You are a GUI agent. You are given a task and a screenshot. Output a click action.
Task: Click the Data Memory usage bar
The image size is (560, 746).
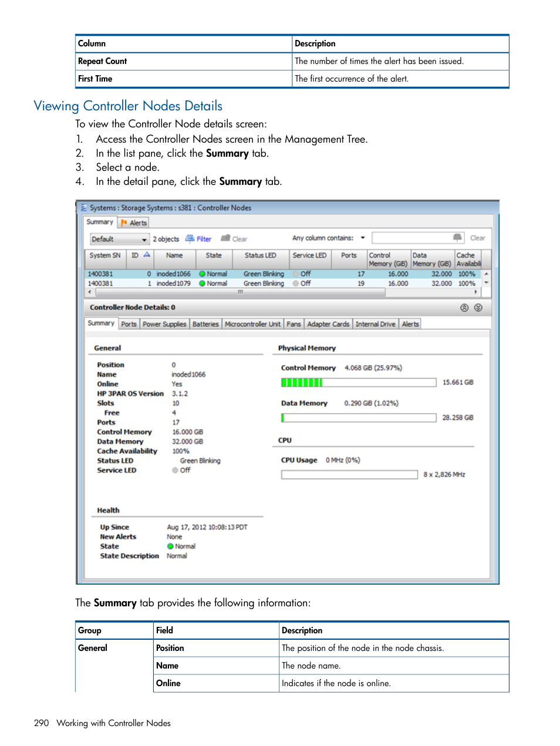tap(359, 418)
